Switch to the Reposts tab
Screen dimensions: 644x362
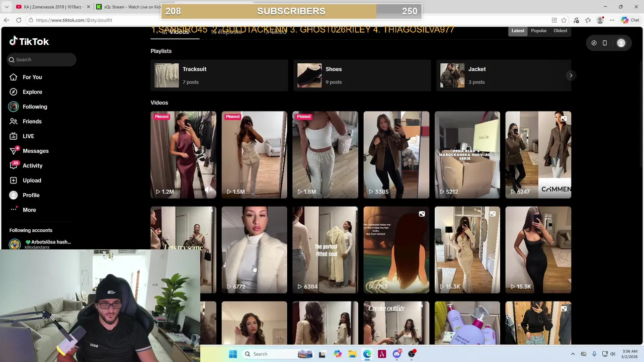pos(226,32)
